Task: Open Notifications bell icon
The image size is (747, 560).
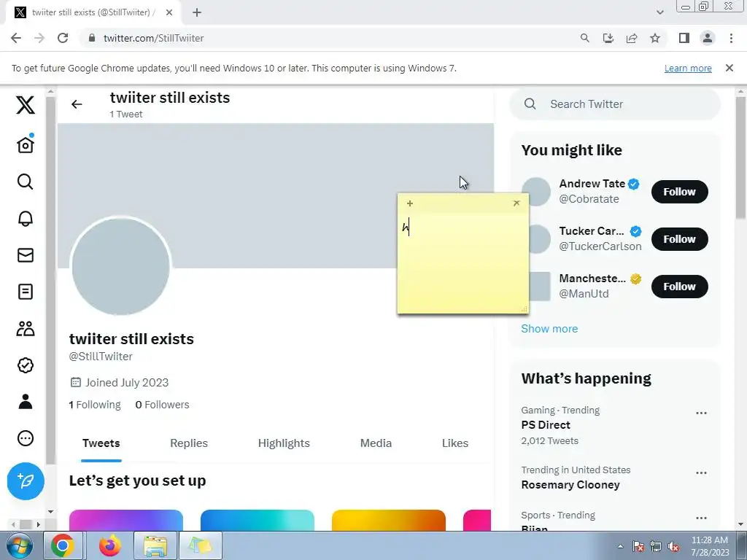Action: pos(26,218)
